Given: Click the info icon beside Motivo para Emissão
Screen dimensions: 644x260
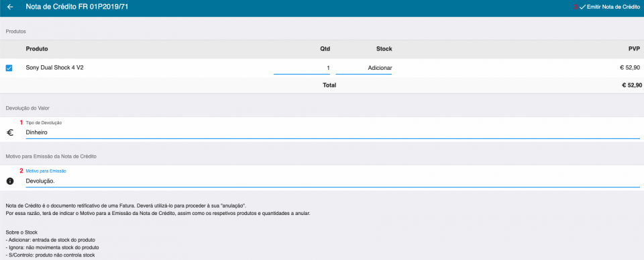Looking at the screenshot, I should point(10,181).
